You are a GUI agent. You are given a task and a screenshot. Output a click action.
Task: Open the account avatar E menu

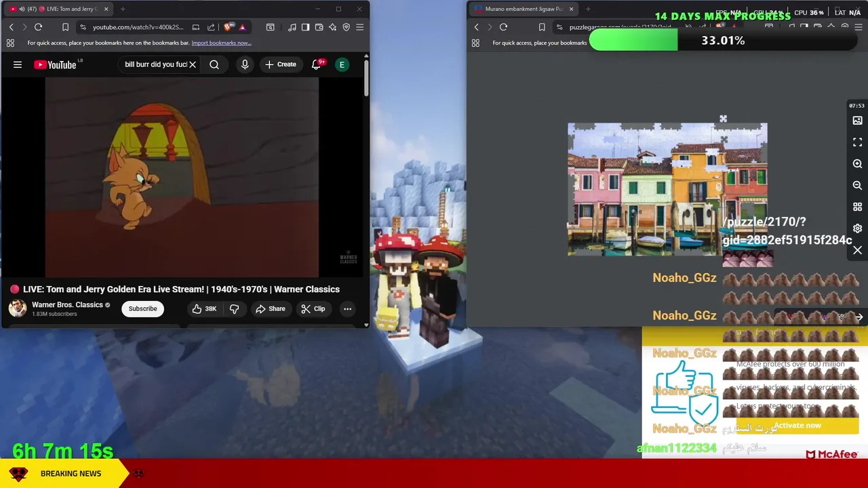(x=342, y=64)
